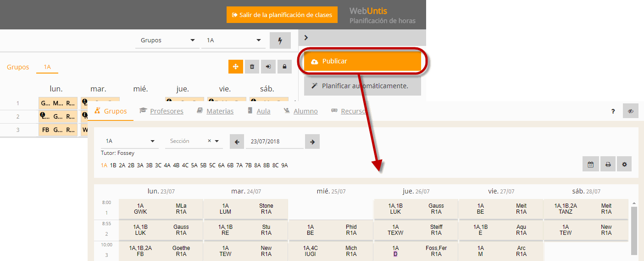This screenshot has width=644, height=261.
Task: Select class 3C link
Action: (158, 165)
